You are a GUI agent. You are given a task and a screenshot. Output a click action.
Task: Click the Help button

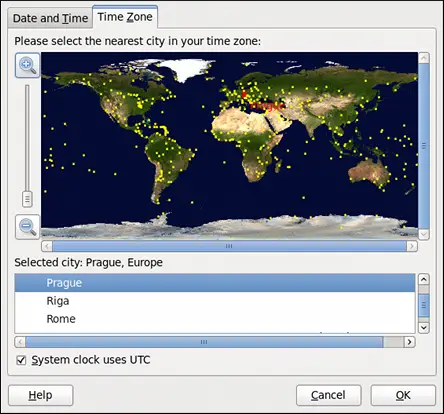point(40,395)
